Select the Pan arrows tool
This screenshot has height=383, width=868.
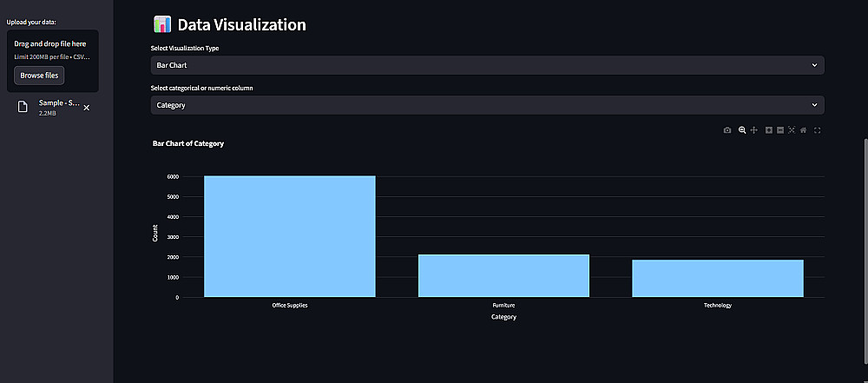pos(753,130)
